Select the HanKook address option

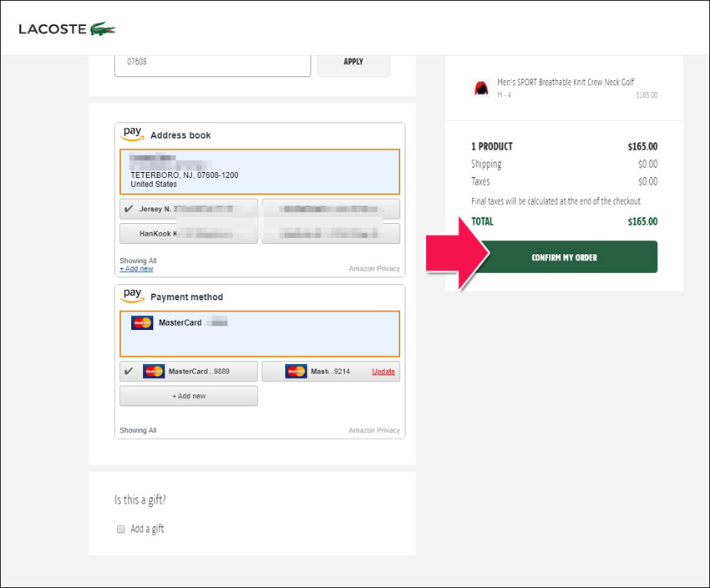[x=189, y=234]
